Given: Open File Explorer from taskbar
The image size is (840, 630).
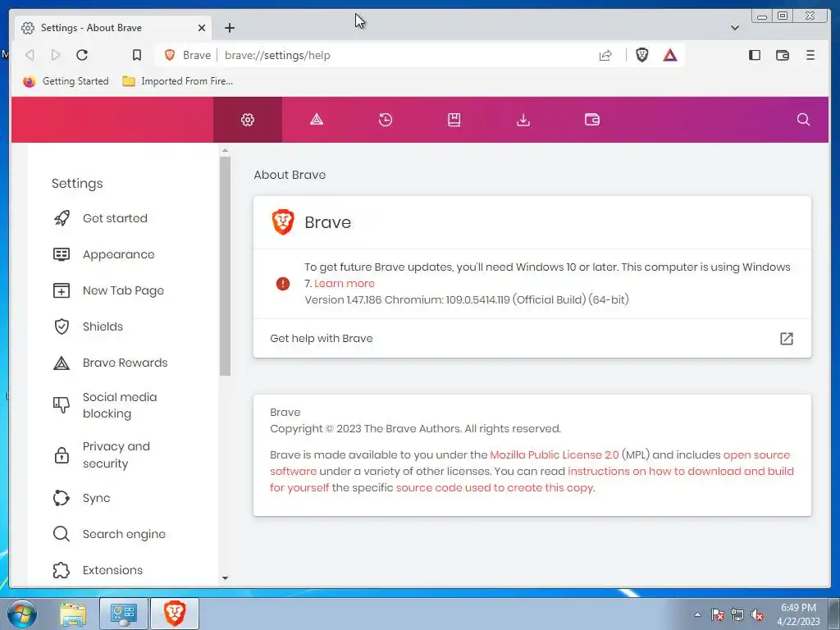Looking at the screenshot, I should tap(73, 614).
